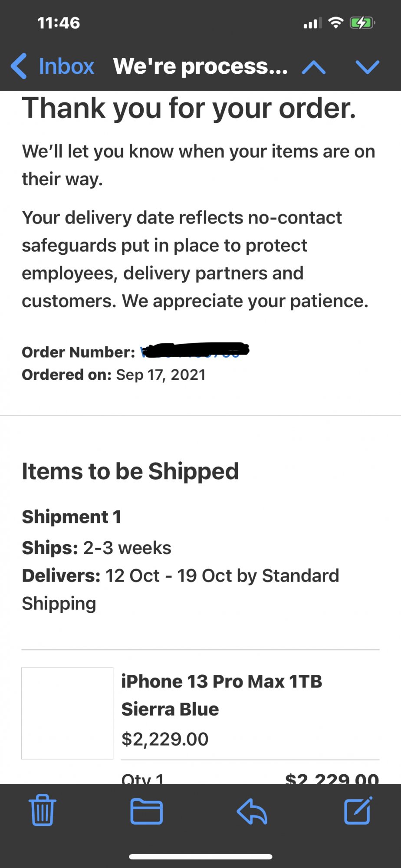The height and width of the screenshot is (868, 401).
Task: Tap the Sep 17, 2021 order date
Action: (161, 375)
